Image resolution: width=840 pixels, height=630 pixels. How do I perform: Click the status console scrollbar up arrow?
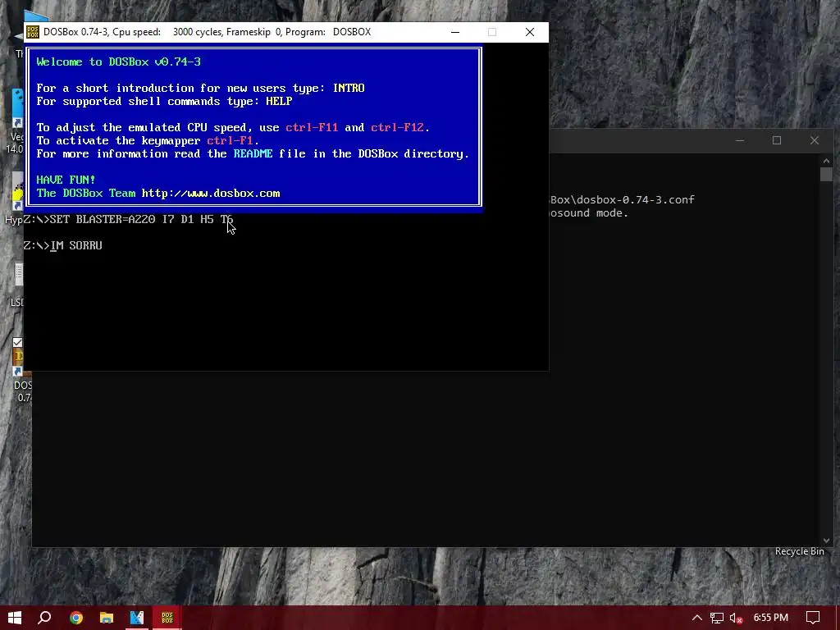pyautogui.click(x=826, y=160)
